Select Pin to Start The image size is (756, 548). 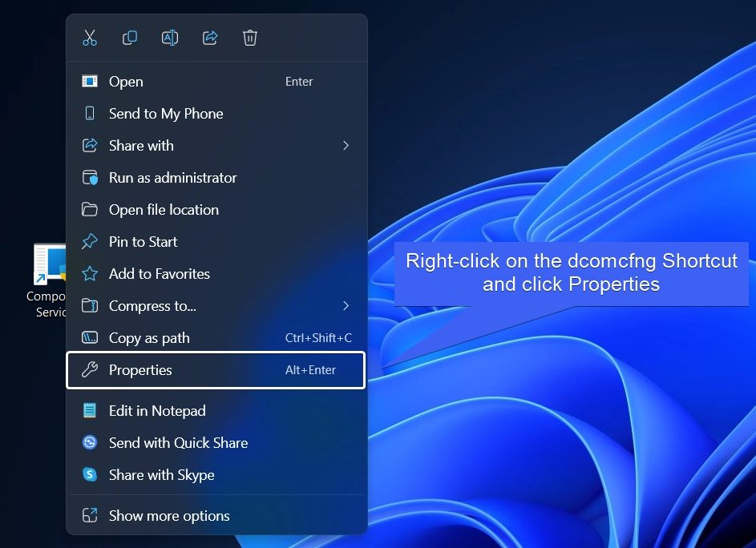(x=216, y=241)
